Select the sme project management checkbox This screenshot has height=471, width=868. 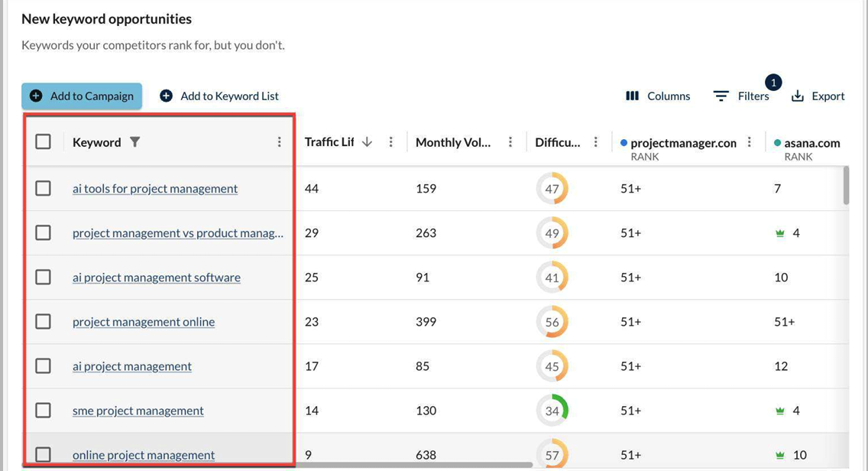[44, 411]
